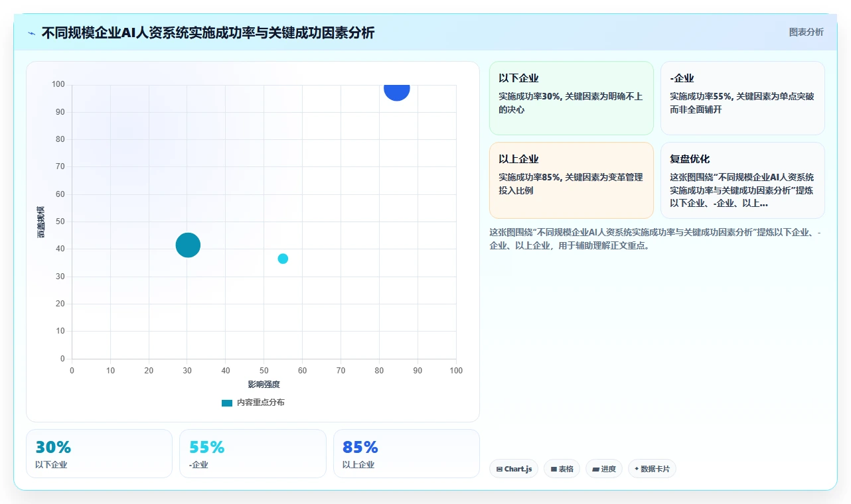Click the chart title 不同规模企业AI人资系统

(x=208, y=32)
